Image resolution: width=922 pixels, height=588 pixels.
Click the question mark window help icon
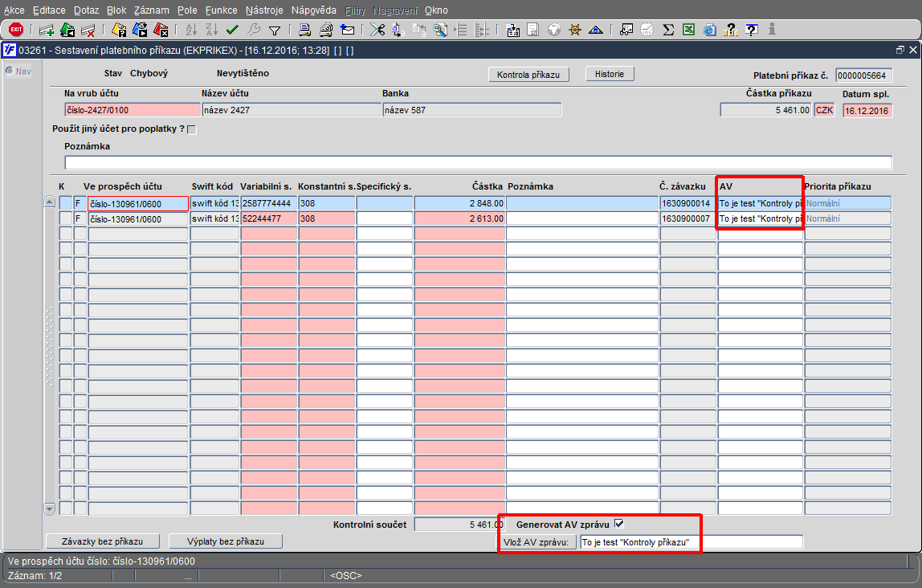click(752, 30)
